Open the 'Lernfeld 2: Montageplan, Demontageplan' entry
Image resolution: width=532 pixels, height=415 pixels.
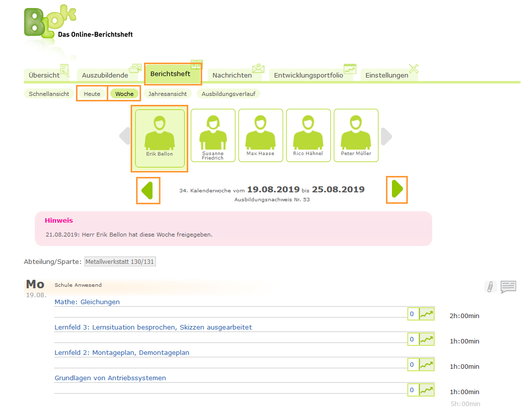coord(122,352)
